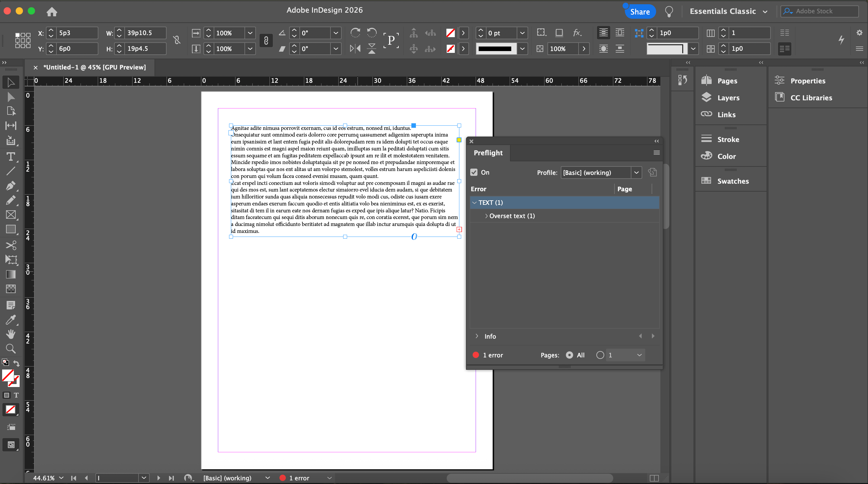Image resolution: width=868 pixels, height=484 pixels.
Task: Select the All pages radio button
Action: [x=570, y=355]
